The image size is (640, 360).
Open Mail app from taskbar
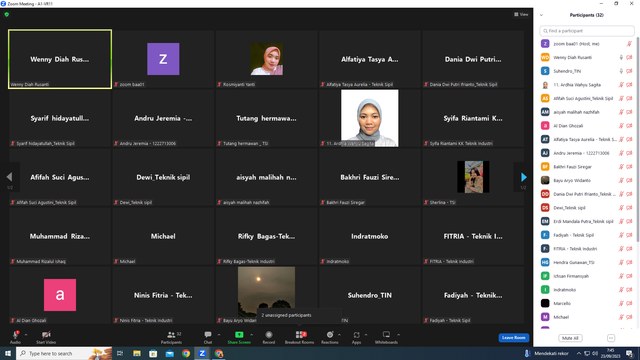[169, 353]
